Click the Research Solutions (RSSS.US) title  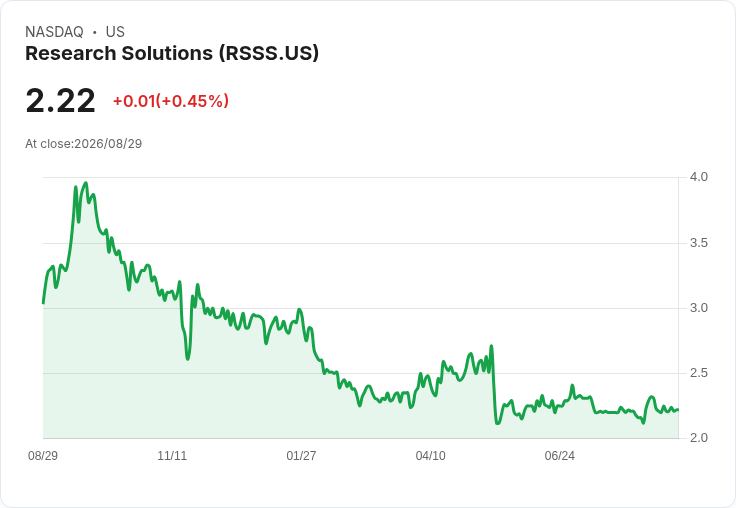pyautogui.click(x=172, y=54)
